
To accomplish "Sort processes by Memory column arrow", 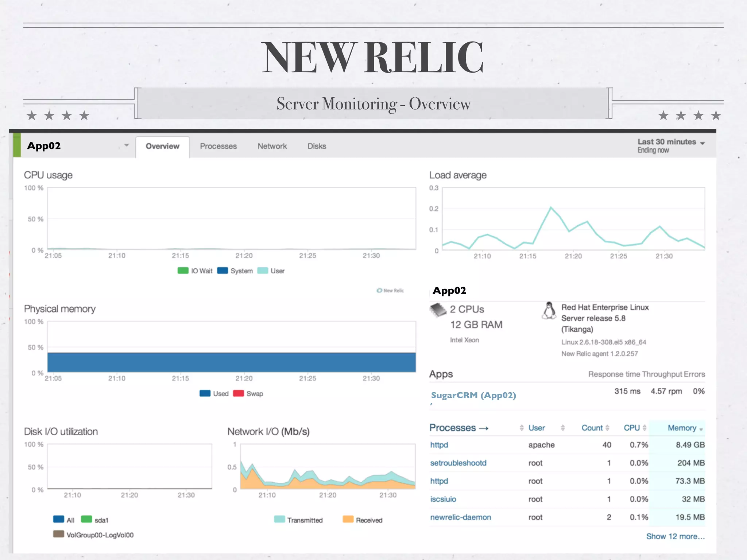I will tap(701, 429).
